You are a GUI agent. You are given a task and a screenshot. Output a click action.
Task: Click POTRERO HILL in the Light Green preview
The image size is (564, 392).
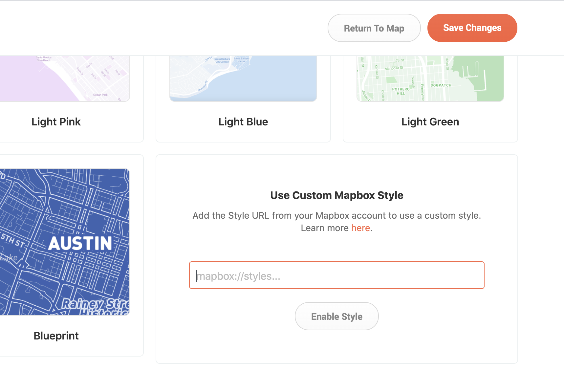point(401,91)
